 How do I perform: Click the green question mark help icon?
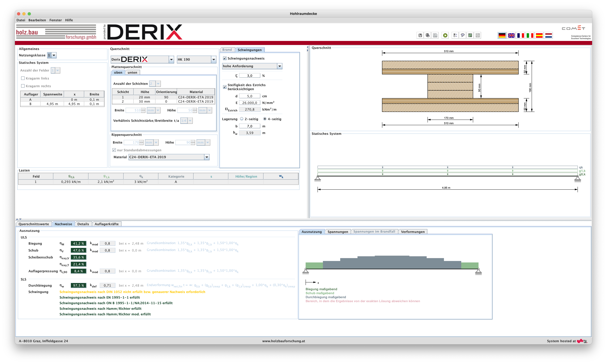click(x=470, y=35)
